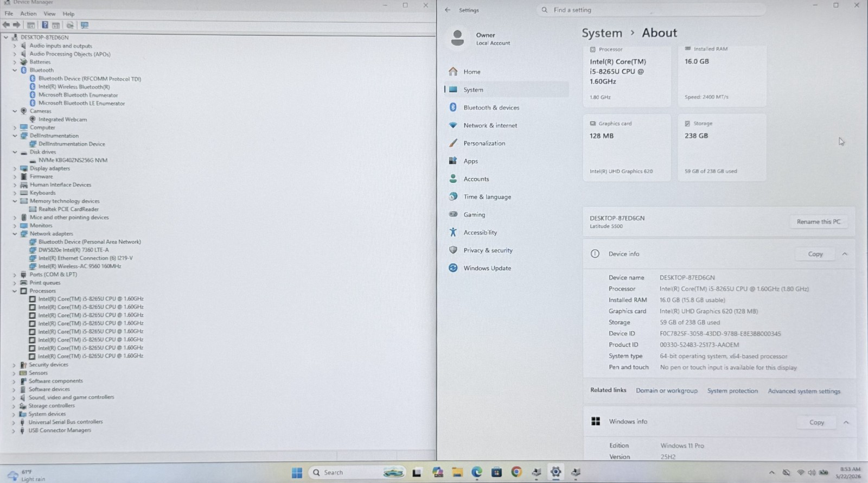Image resolution: width=868 pixels, height=483 pixels.
Task: Launch Microsoft Edge from the taskbar
Action: pos(477,472)
